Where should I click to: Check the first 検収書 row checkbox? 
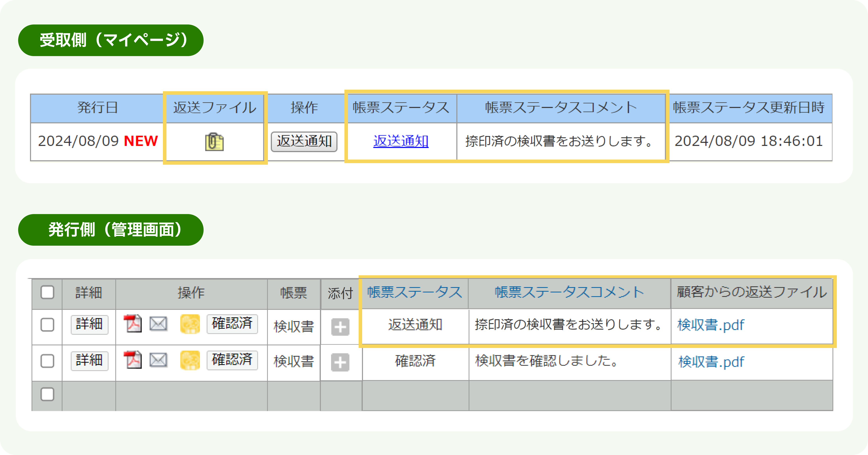coord(47,325)
